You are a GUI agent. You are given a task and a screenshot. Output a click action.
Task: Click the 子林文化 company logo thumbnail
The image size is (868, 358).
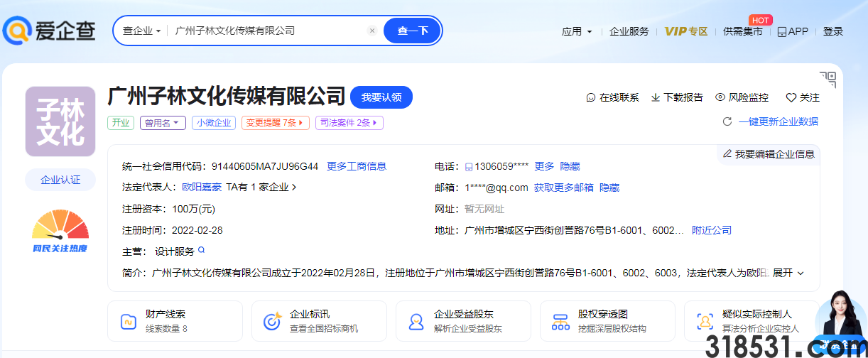pos(60,121)
